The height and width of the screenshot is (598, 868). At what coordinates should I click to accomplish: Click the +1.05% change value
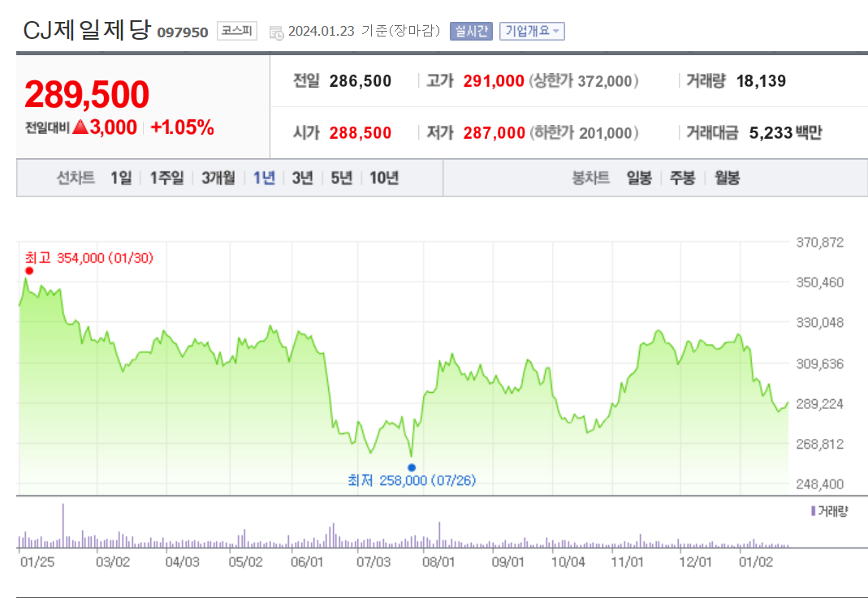pyautogui.click(x=182, y=127)
